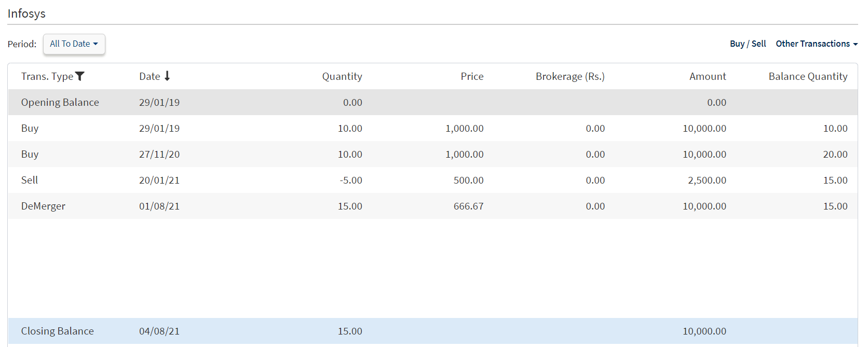Click the Sell date 20/01/21
This screenshot has height=347, width=868.
(159, 180)
